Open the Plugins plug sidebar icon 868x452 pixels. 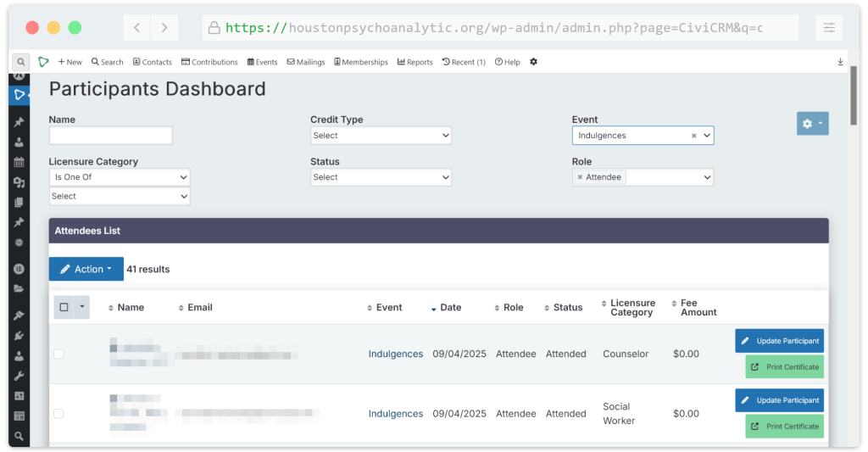click(19, 335)
